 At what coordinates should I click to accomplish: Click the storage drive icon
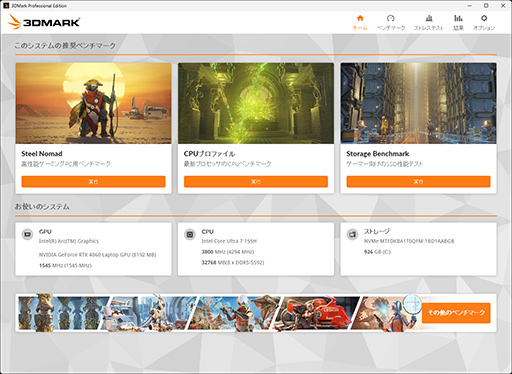352,234
